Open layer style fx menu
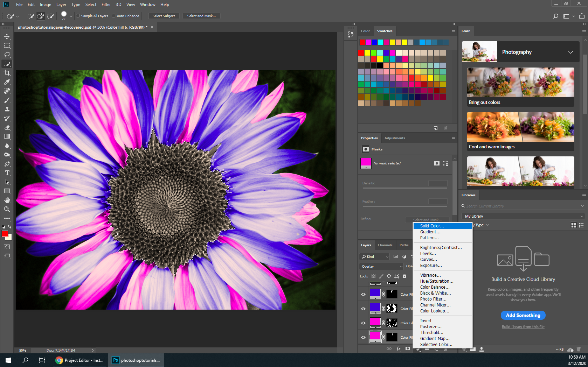Viewport: 588px width, 367px height. click(x=399, y=349)
